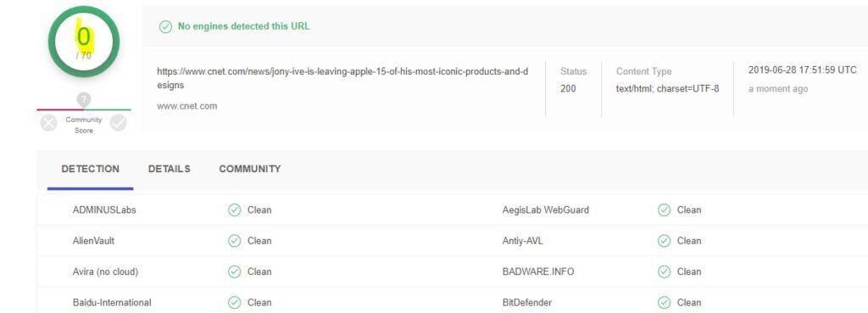Click the Clean check icon for Antiy-AVL
The height and width of the screenshot is (313, 868).
[665, 241]
